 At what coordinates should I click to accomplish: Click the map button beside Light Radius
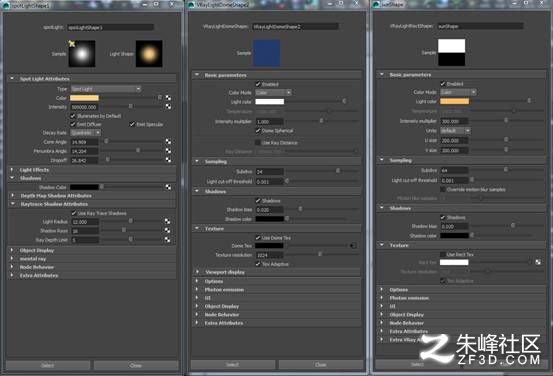pos(168,222)
